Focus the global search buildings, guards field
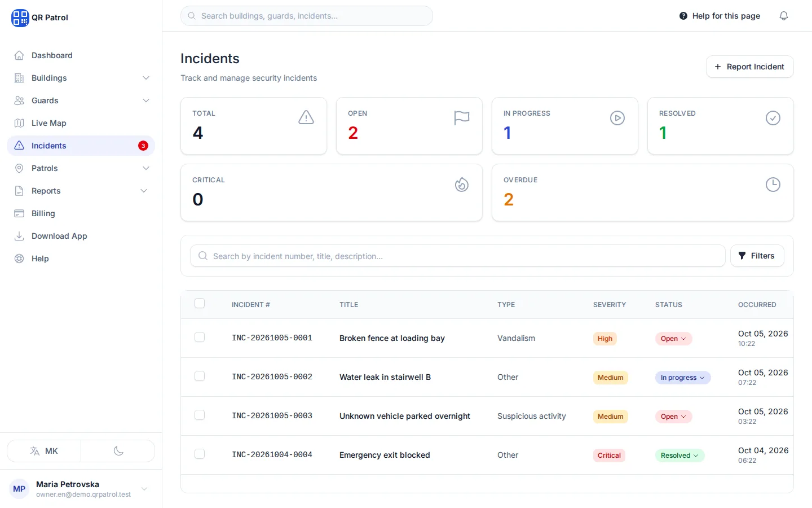This screenshot has width=812, height=508. (307, 16)
